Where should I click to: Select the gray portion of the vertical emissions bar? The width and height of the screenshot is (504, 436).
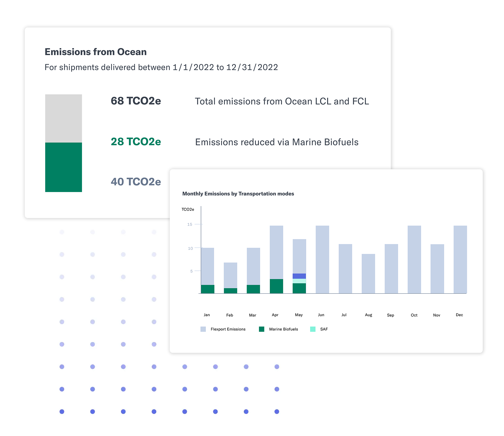pos(64,118)
